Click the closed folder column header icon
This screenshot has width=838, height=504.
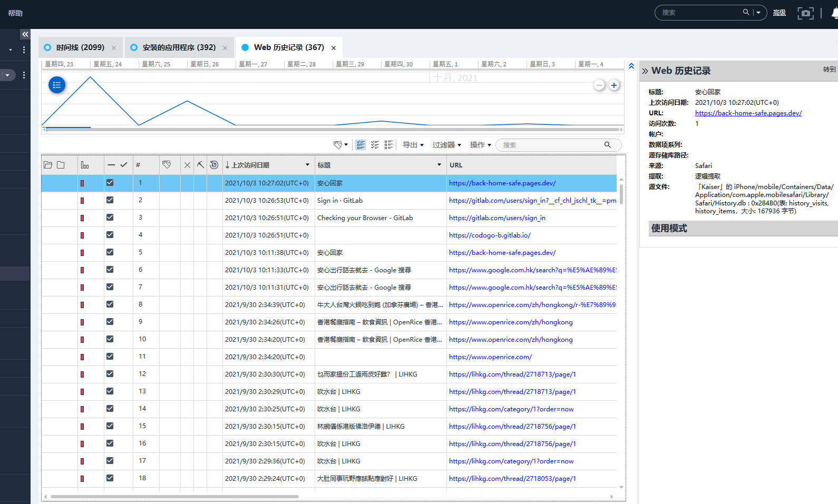pos(61,165)
